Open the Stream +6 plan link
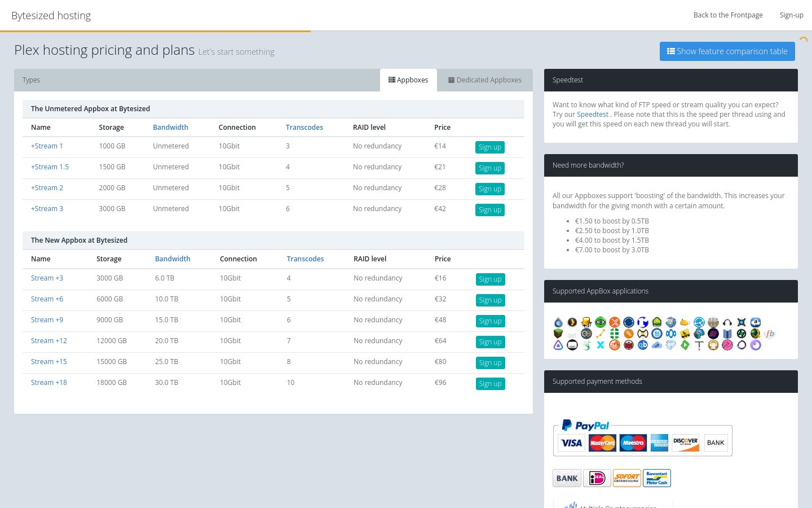 coord(47,299)
